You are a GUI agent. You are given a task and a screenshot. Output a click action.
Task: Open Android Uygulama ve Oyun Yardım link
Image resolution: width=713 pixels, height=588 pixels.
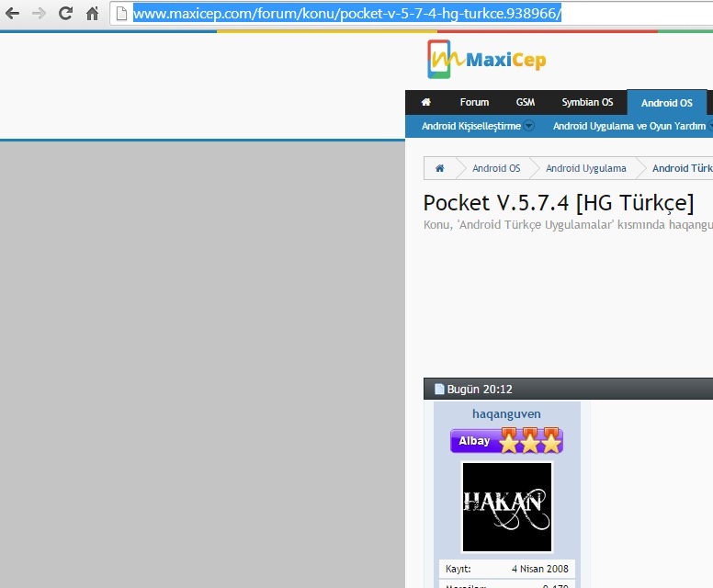coord(629,126)
